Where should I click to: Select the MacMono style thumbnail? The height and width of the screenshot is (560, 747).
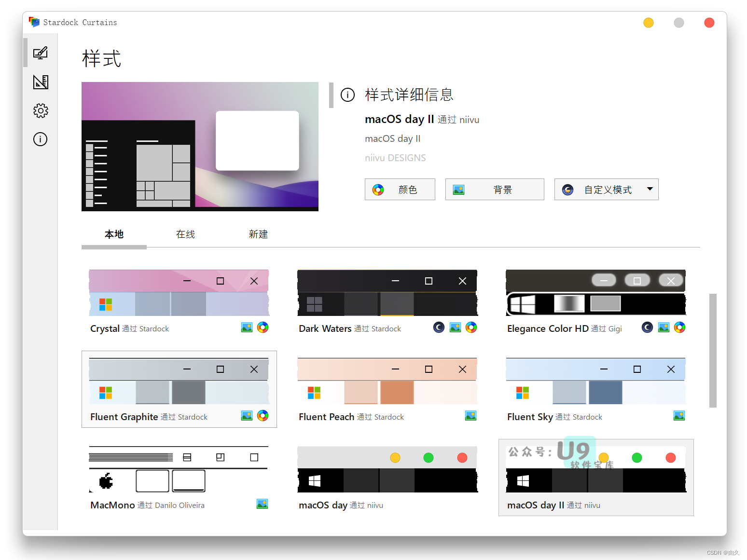click(x=179, y=469)
